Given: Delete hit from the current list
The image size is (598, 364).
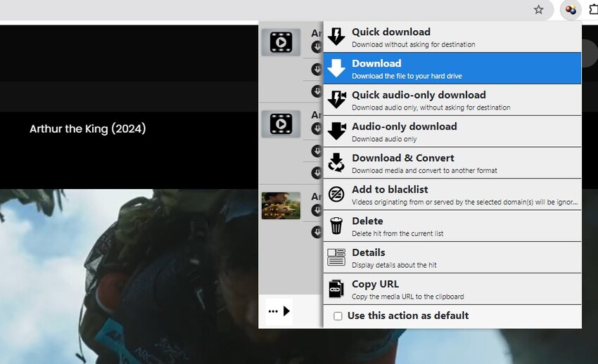Looking at the screenshot, I should click(x=452, y=226).
